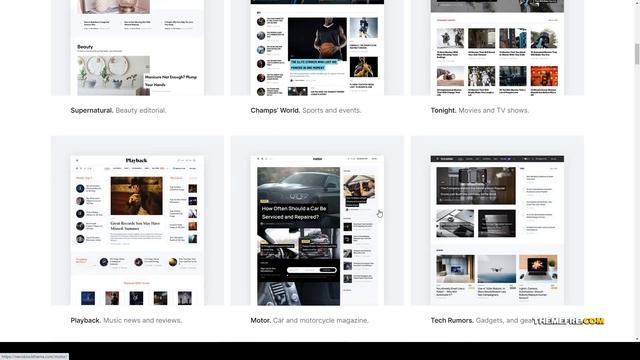Click the Playback logo in the music demo preview
The height and width of the screenshot is (360, 640).
pyautogui.click(x=136, y=160)
